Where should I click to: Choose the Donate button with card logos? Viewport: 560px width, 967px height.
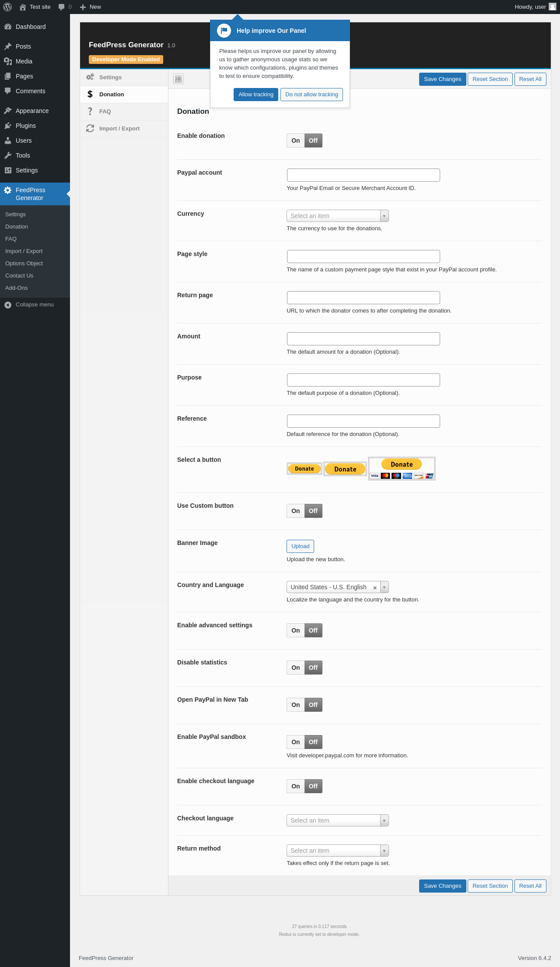tap(402, 469)
